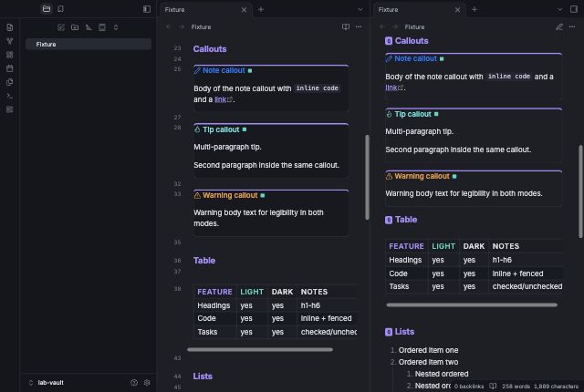The width and height of the screenshot is (584, 392).
Task: Navigate back in the left editor pane
Action: [169, 26]
